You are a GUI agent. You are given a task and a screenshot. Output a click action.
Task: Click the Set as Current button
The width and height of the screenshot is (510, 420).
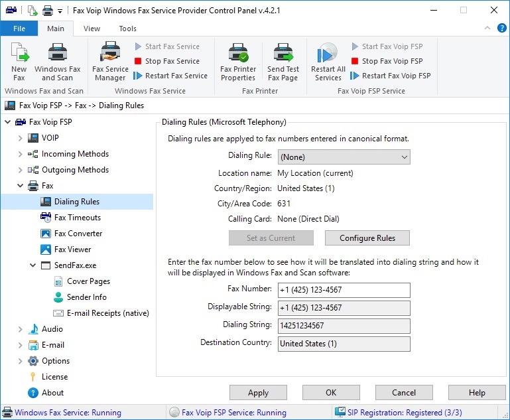pyautogui.click(x=271, y=238)
